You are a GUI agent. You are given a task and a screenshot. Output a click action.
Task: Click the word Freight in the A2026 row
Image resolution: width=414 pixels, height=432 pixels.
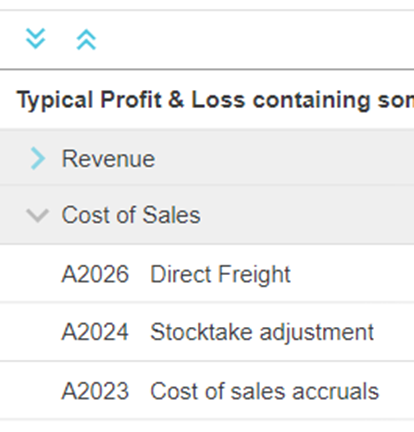tap(255, 274)
